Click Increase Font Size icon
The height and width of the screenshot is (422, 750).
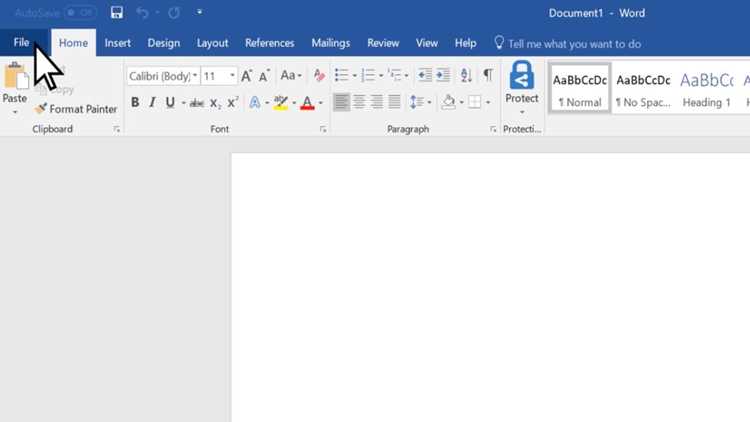246,76
